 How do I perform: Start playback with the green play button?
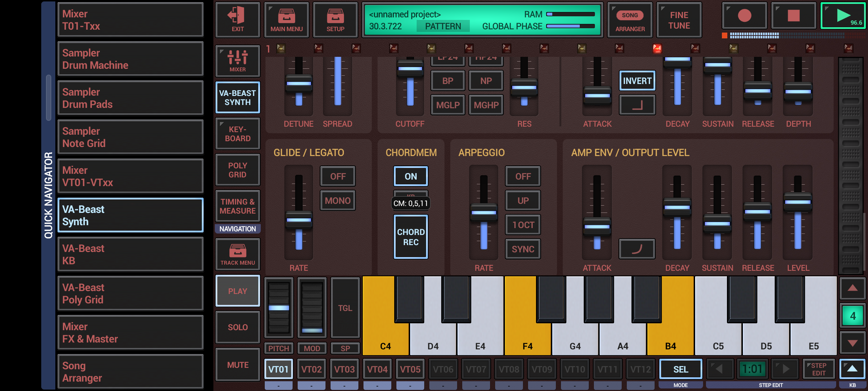pyautogui.click(x=843, y=16)
